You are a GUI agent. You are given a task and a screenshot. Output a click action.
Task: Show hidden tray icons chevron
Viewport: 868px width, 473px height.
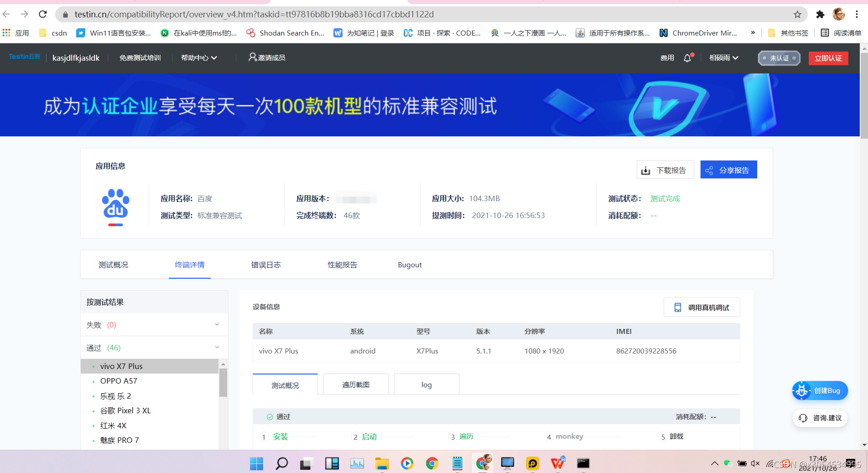pyautogui.click(x=714, y=463)
